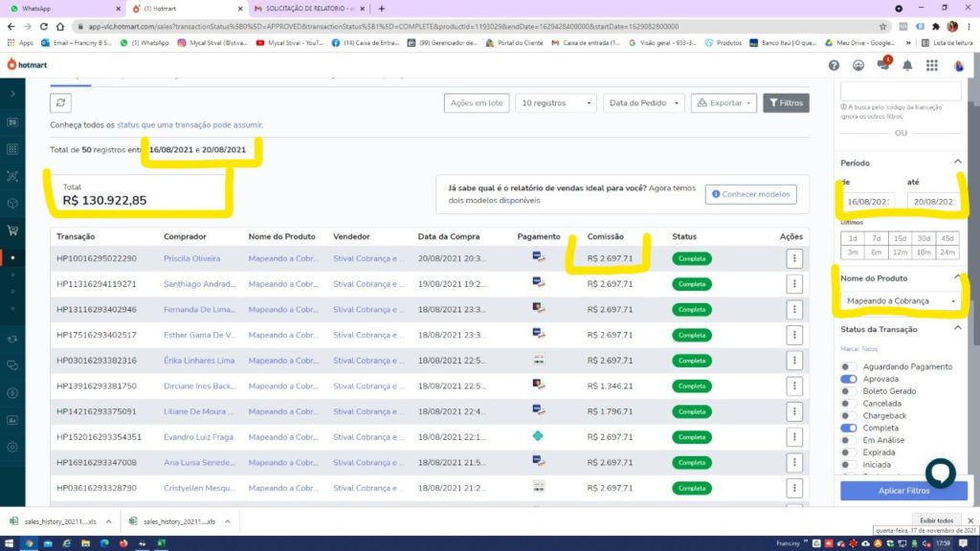Open actions menu for Priscila Oliveira row

pos(793,258)
